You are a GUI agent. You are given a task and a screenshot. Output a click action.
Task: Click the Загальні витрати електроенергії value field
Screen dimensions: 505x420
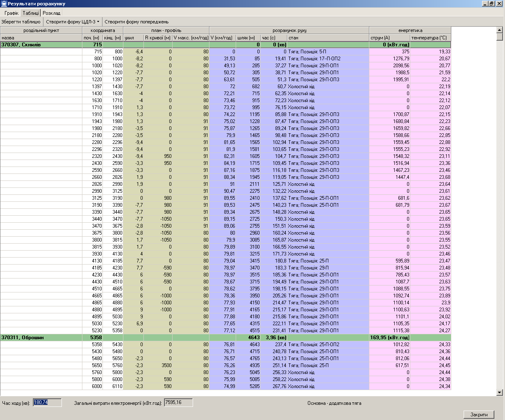(x=178, y=402)
